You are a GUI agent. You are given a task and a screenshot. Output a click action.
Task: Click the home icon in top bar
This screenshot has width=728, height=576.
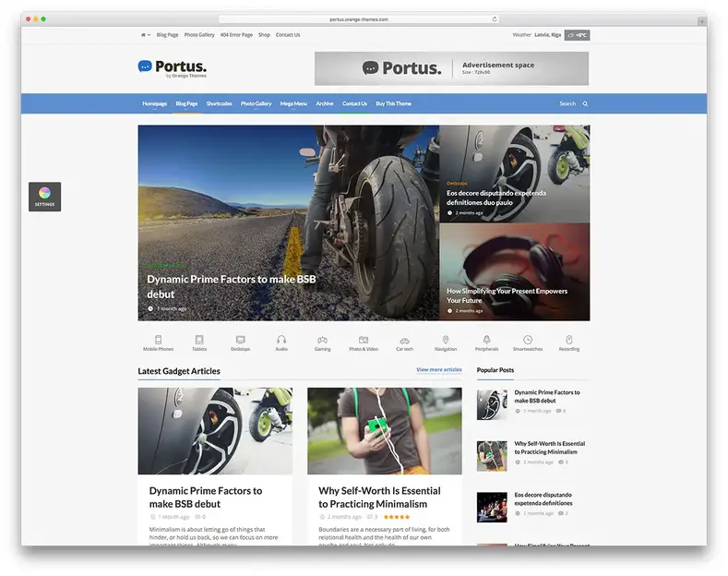(x=143, y=35)
